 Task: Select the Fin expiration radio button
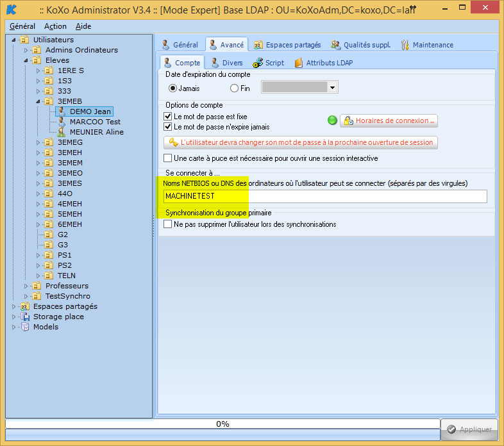point(234,88)
